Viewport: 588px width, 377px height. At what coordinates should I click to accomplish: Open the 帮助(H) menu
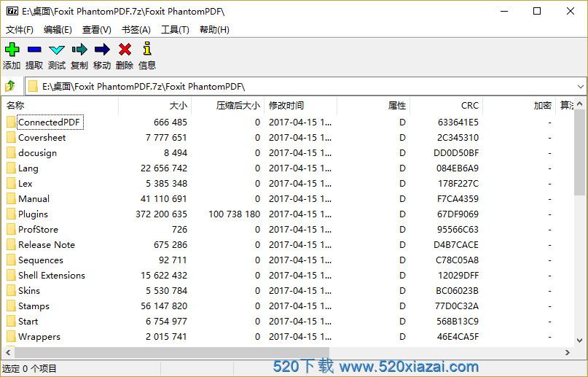pyautogui.click(x=214, y=30)
